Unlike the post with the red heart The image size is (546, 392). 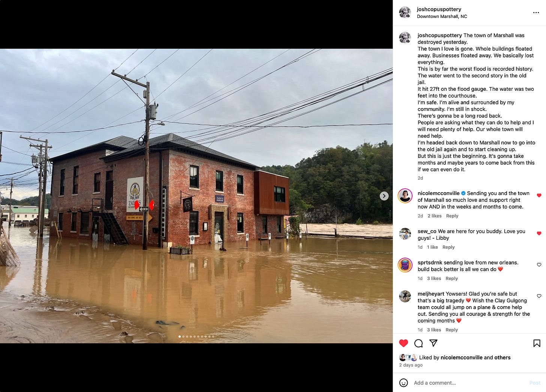[403, 343]
